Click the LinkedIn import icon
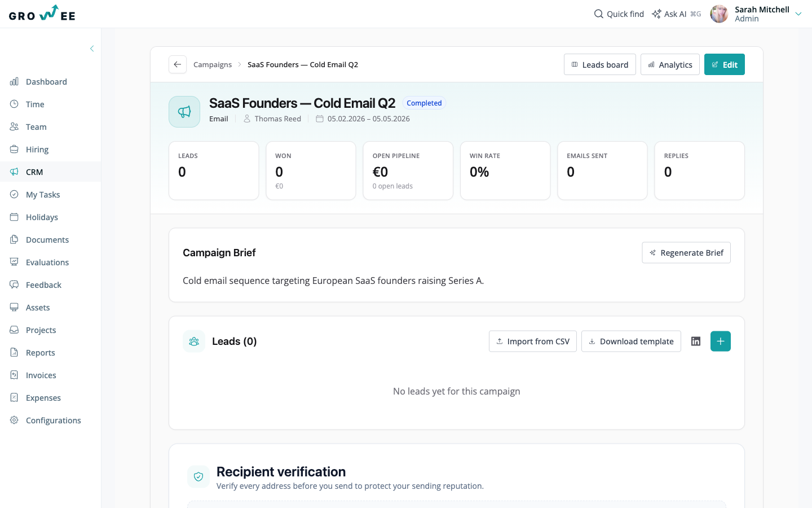 [x=696, y=341]
